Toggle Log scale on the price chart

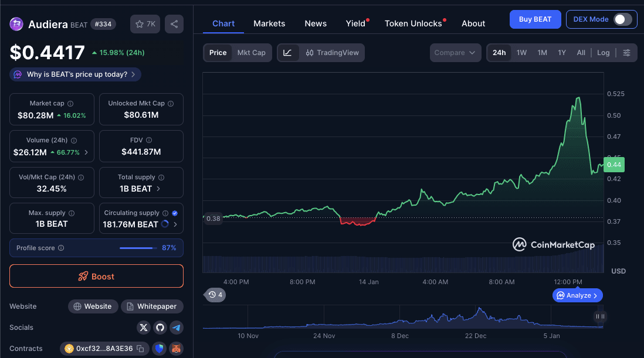[603, 52]
